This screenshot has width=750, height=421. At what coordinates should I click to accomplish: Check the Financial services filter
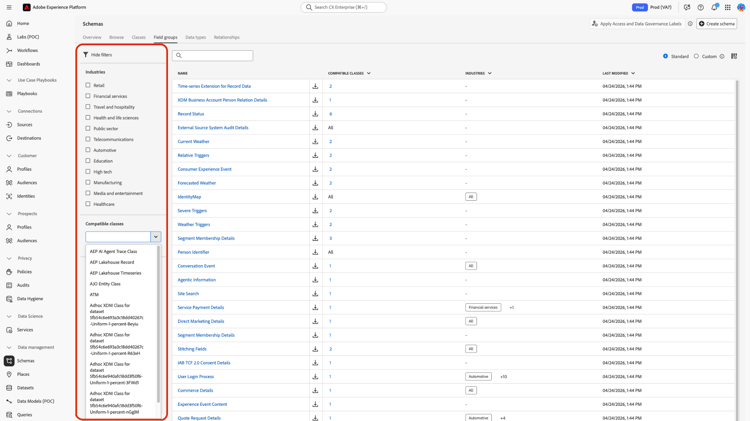(x=88, y=96)
